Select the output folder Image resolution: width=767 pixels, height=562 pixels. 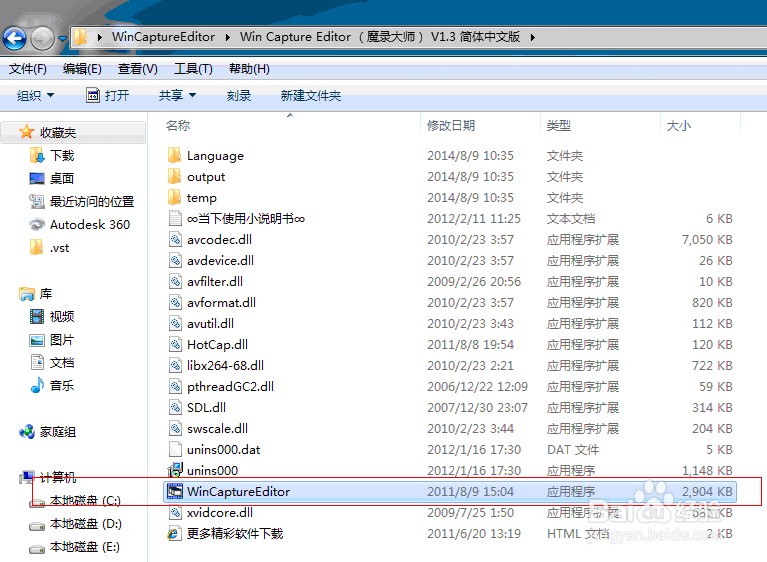tap(196, 177)
